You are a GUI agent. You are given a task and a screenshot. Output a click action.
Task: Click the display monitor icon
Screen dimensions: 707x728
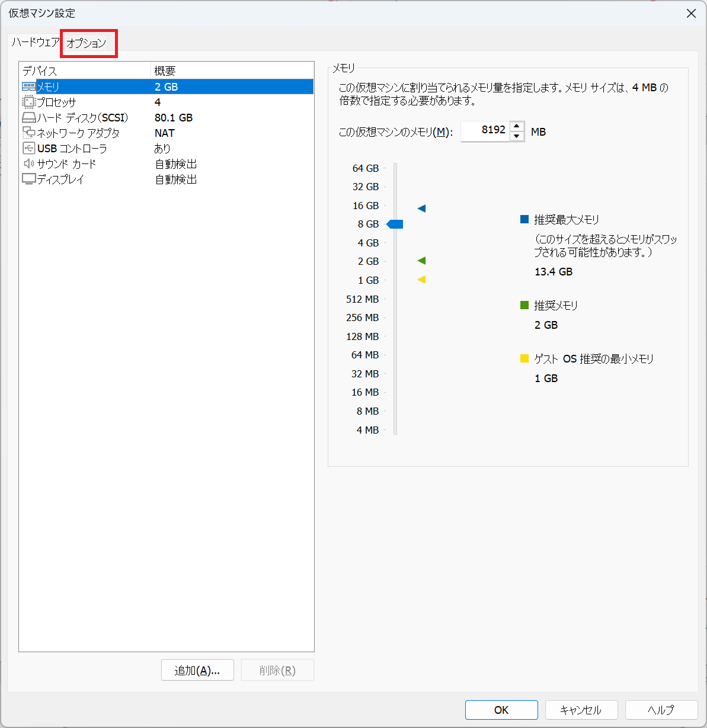(x=28, y=179)
